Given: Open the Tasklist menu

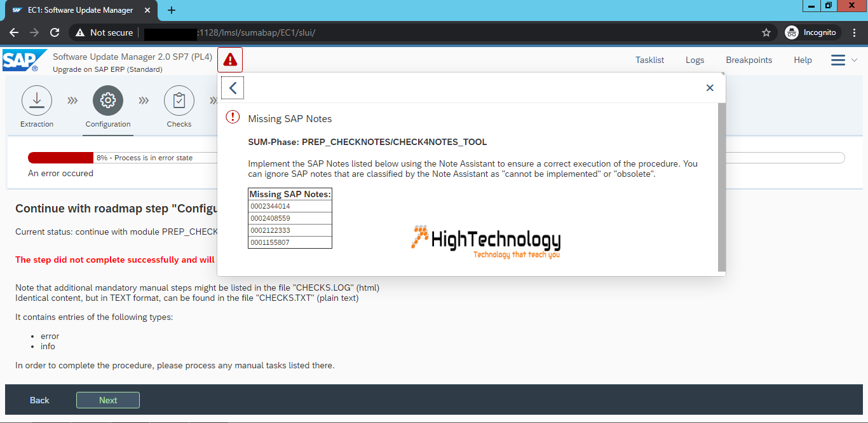Looking at the screenshot, I should (x=649, y=60).
